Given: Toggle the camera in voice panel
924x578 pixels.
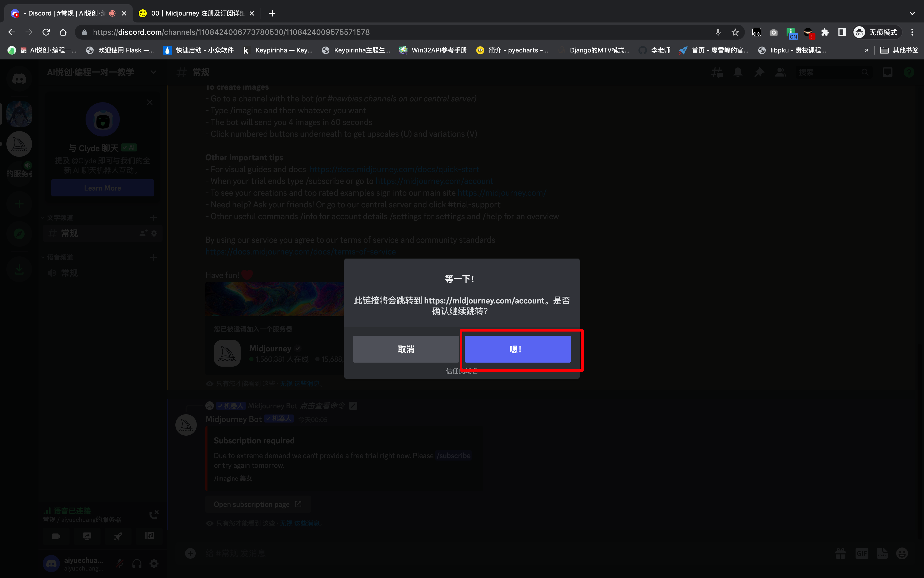Looking at the screenshot, I should pos(56,536).
